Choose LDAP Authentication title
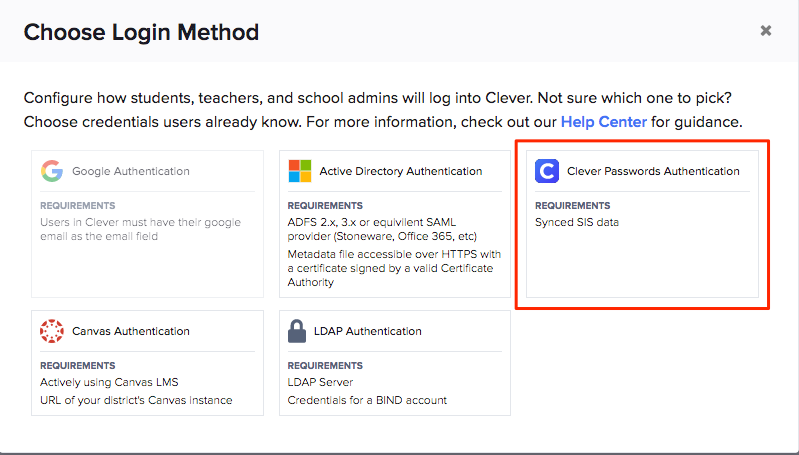This screenshot has height=455, width=799. point(370,331)
